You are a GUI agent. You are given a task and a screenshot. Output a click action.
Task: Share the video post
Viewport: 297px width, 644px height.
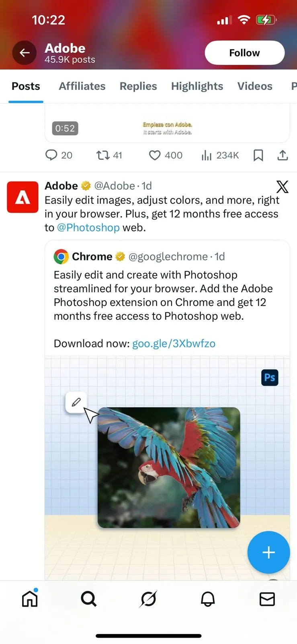coord(283,155)
